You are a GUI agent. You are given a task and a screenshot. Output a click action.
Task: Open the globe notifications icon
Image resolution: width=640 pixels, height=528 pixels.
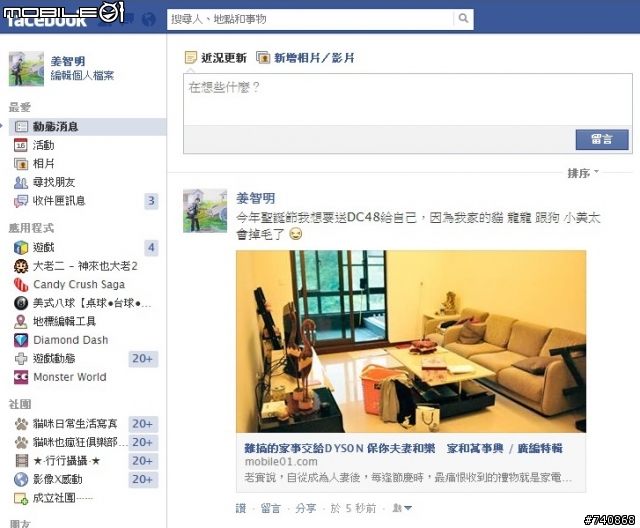149,19
